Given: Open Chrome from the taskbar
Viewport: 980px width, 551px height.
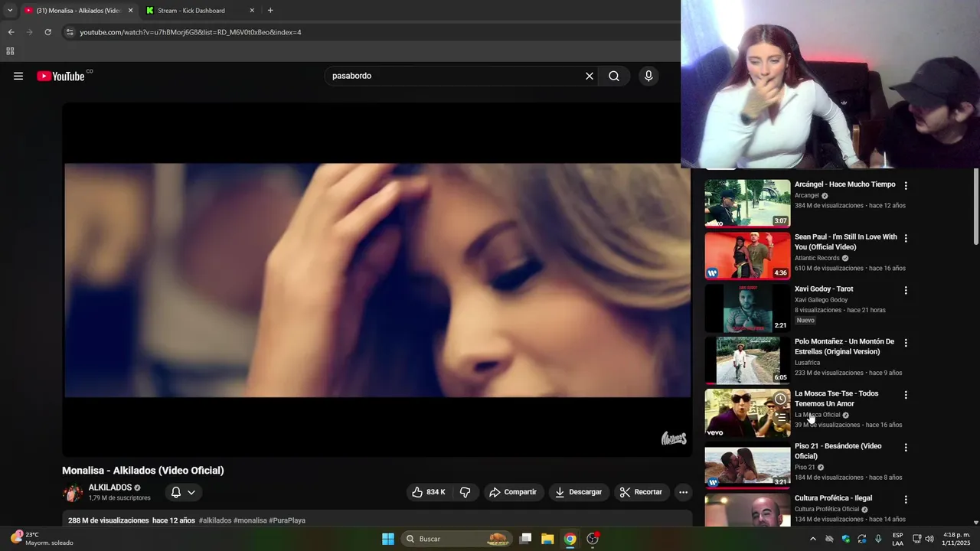Looking at the screenshot, I should [x=570, y=539].
